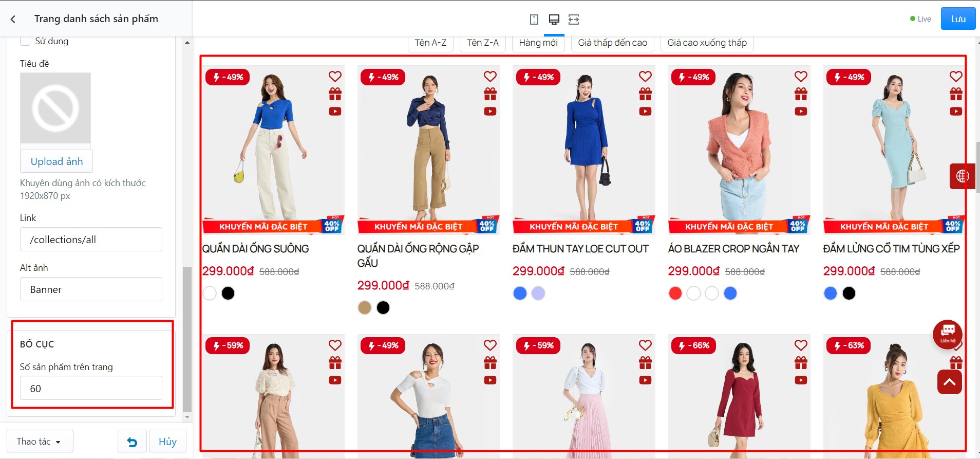Switch to full-width preview icon
Screen dimensions: 980x459
[x=574, y=20]
